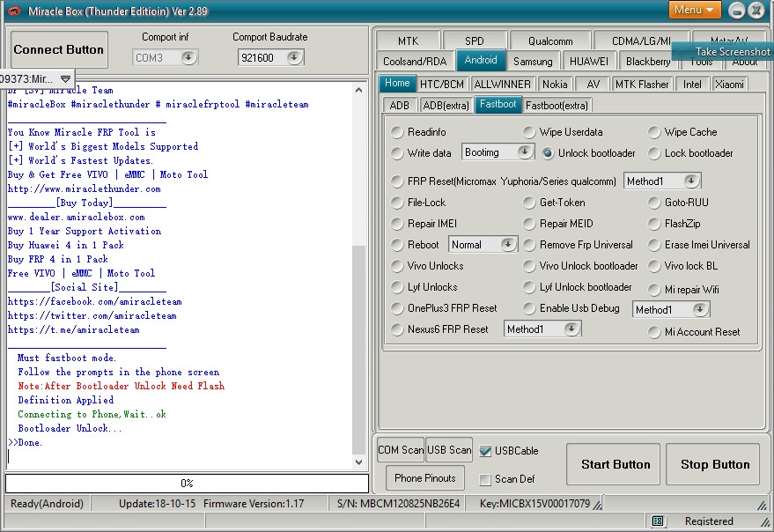Click the 0% progress bar
Screen dimensions: 774x532
(x=187, y=483)
